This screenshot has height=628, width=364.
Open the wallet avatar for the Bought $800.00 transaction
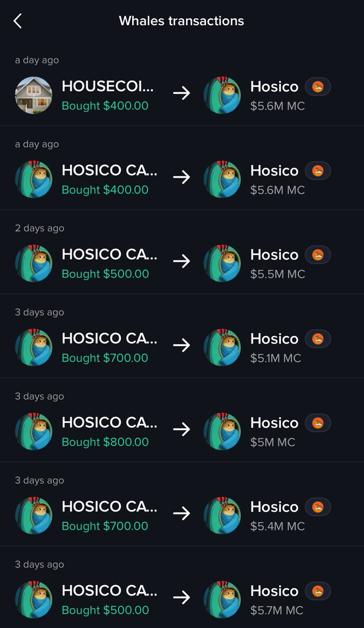pyautogui.click(x=33, y=432)
